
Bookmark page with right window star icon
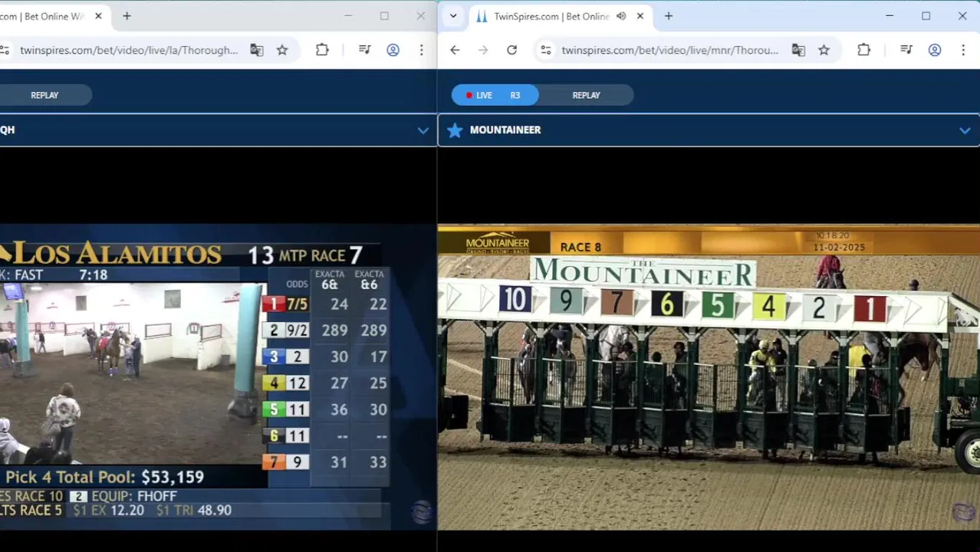coord(824,50)
